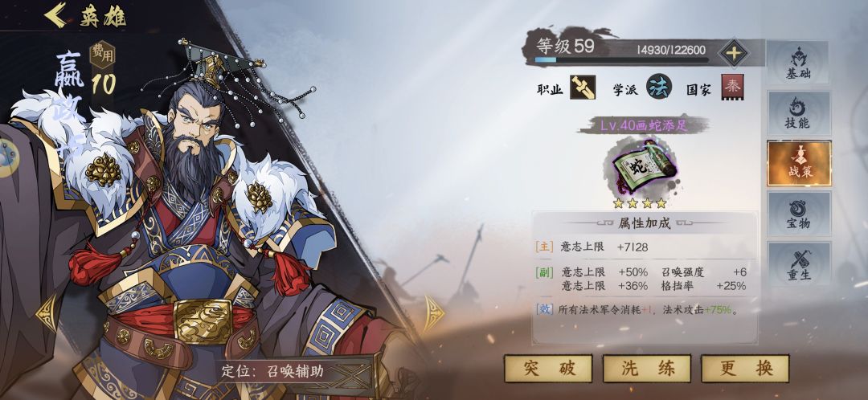Select the 战策 tab
868x400 pixels.
(799, 163)
